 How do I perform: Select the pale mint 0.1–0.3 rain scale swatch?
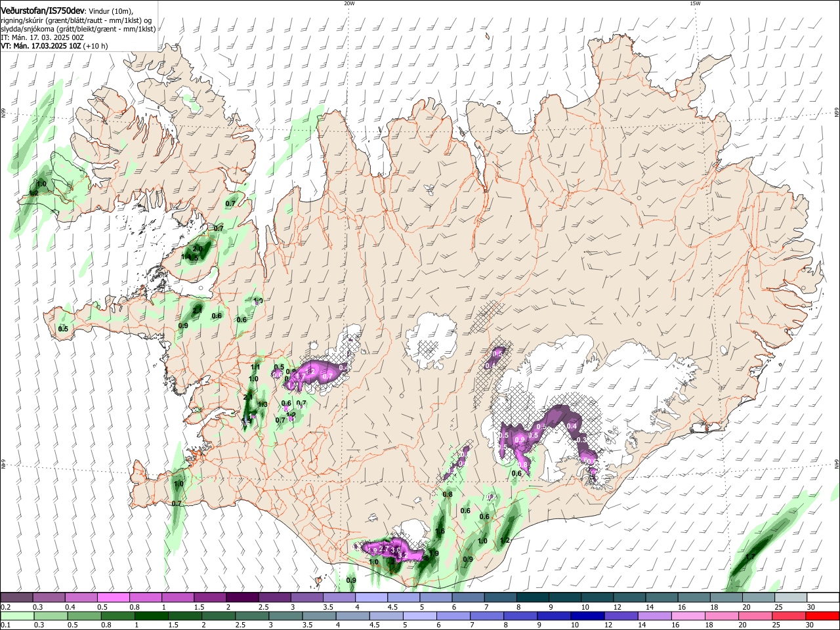[x=18, y=616]
